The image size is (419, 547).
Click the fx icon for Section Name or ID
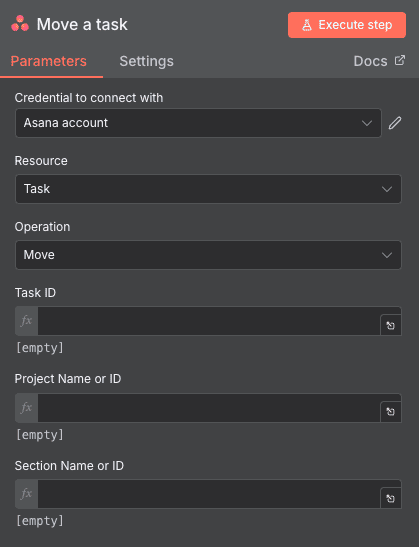click(27, 494)
